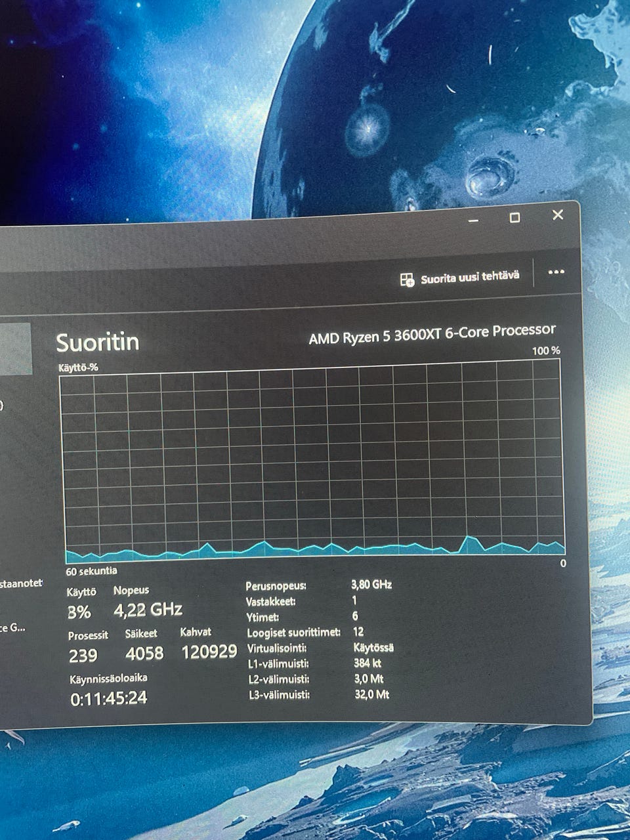
Task: Click the Käynnissäoloaika label
Action: click(108, 679)
